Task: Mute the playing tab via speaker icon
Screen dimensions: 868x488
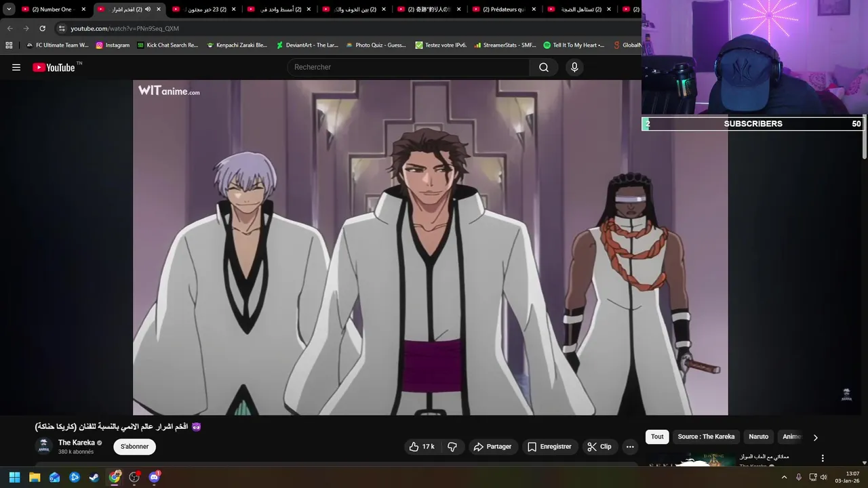Action: [148, 9]
